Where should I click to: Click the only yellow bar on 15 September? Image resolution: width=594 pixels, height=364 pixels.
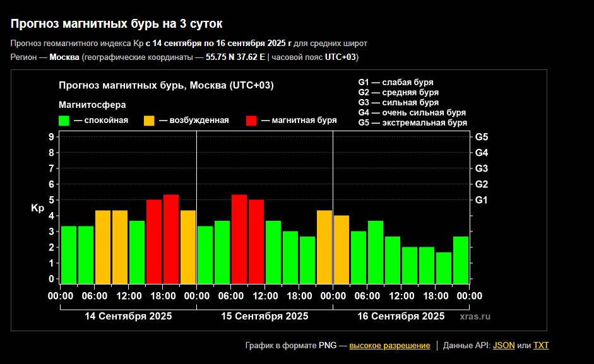pos(324,247)
